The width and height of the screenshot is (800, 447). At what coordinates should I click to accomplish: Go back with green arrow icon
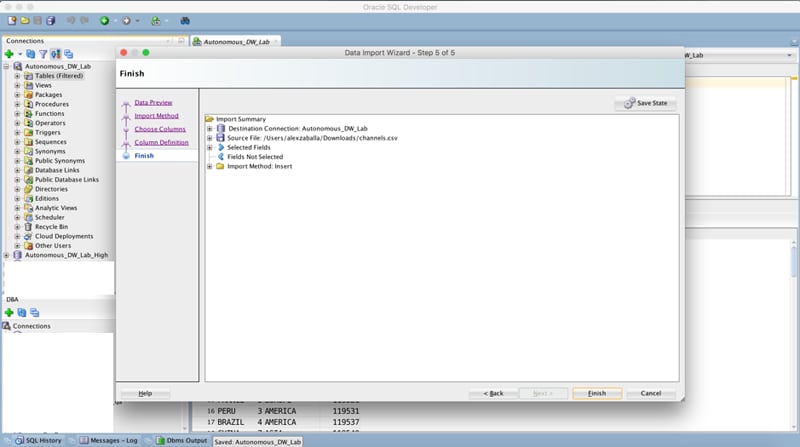pyautogui.click(x=105, y=20)
